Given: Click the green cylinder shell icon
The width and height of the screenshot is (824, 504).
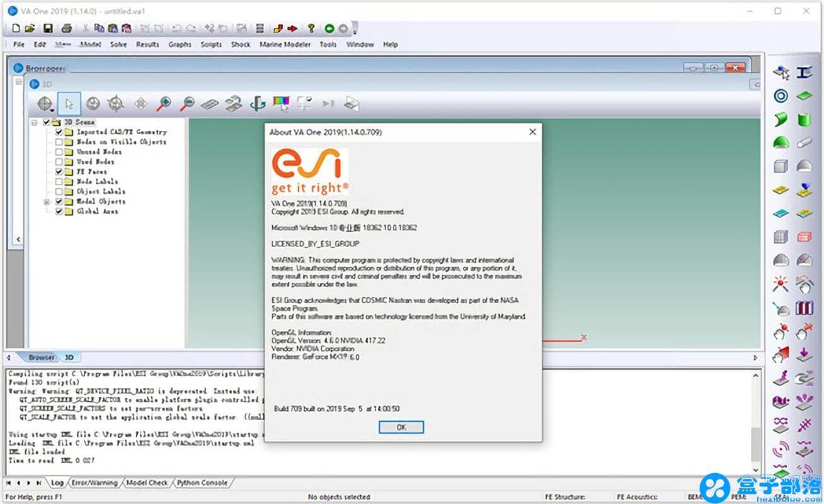Looking at the screenshot, I should click(x=804, y=119).
